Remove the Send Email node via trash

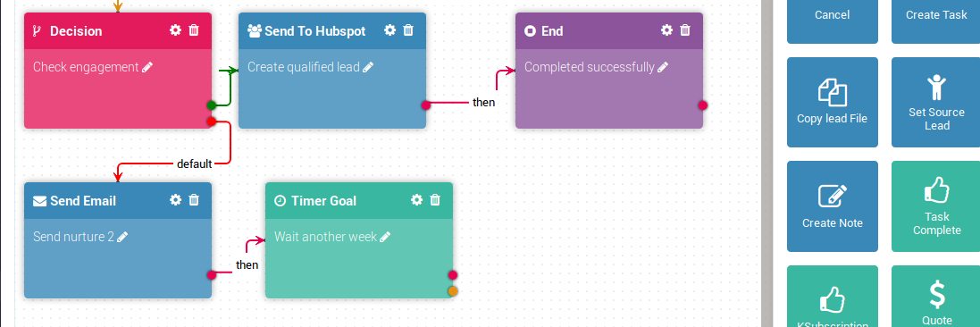click(194, 199)
